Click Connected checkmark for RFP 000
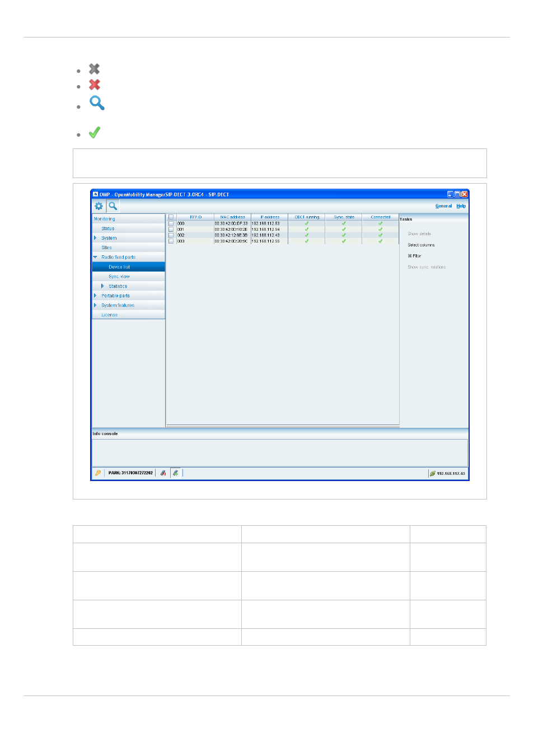The width and height of the screenshot is (534, 756). pos(381,223)
